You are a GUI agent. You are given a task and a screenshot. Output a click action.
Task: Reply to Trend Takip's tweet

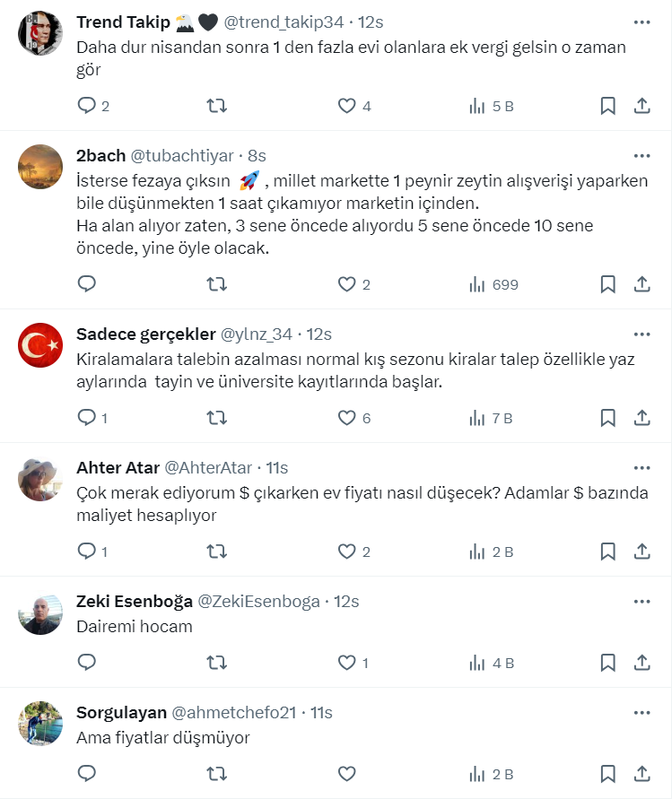[x=87, y=106]
